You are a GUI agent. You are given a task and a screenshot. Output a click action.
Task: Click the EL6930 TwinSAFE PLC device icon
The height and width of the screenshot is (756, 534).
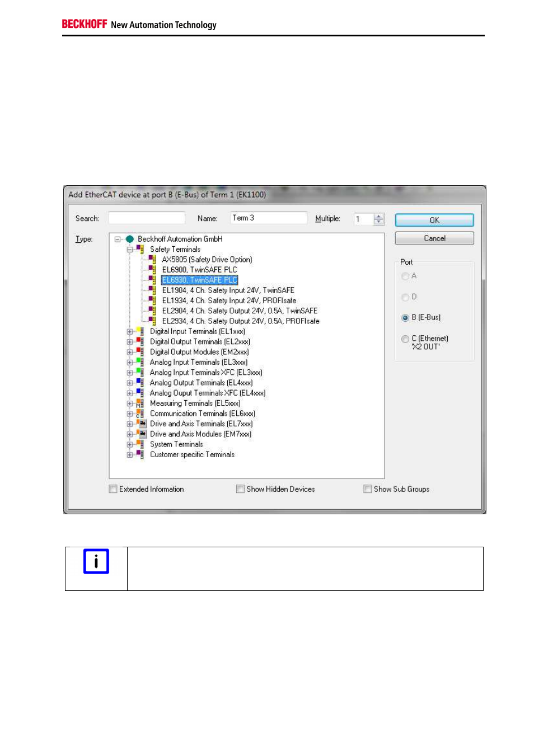coord(152,280)
